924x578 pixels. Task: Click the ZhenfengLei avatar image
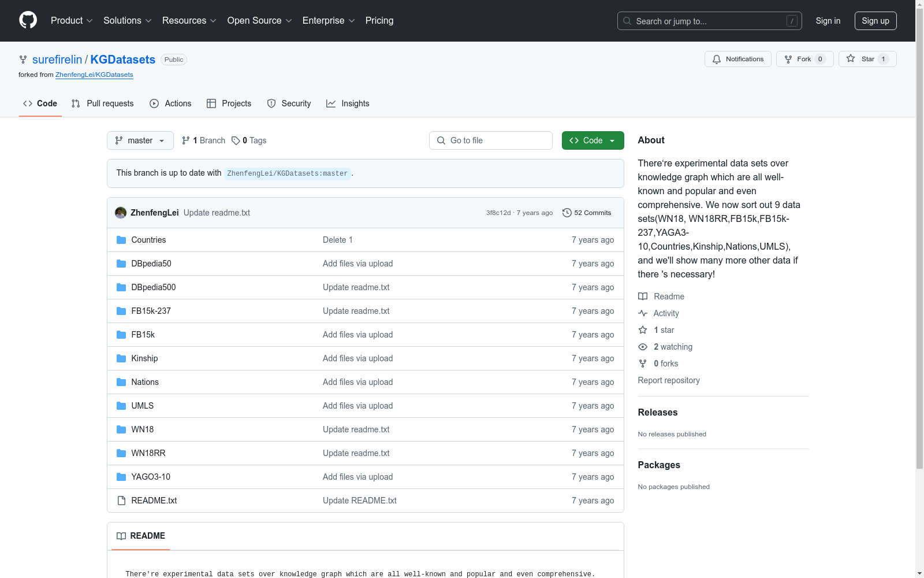(121, 213)
